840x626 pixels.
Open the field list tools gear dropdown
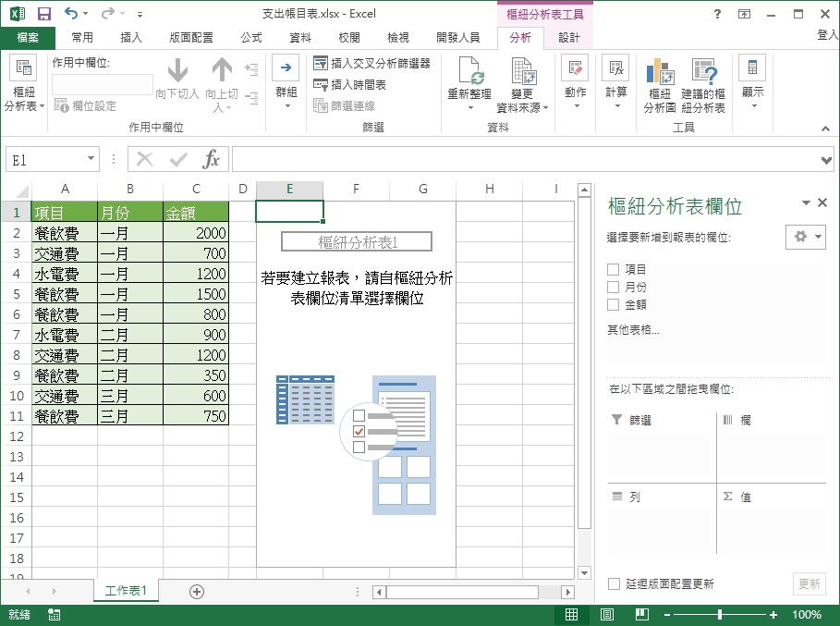pyautogui.click(x=805, y=237)
